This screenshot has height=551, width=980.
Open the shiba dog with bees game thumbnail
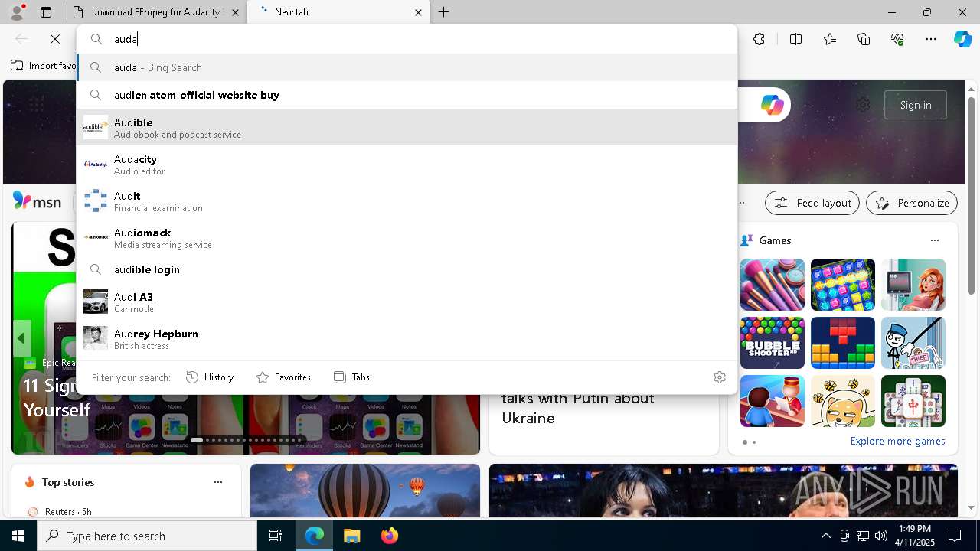[x=843, y=401]
